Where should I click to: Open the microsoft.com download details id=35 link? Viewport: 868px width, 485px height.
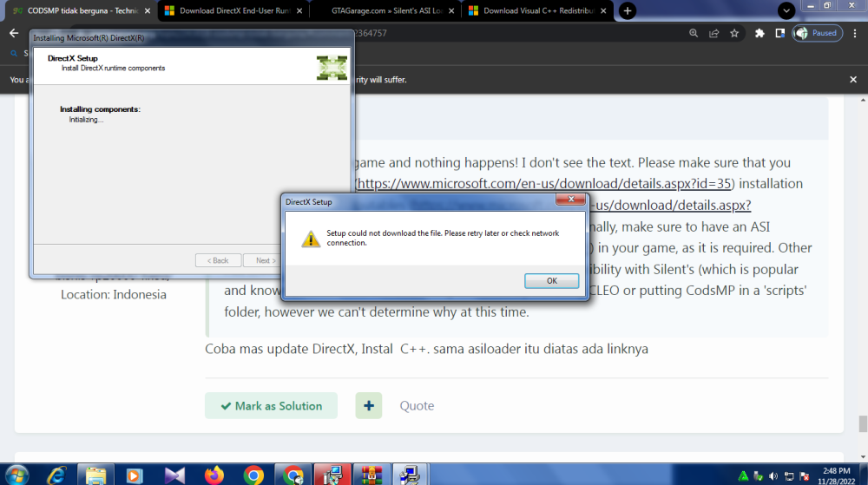(544, 184)
